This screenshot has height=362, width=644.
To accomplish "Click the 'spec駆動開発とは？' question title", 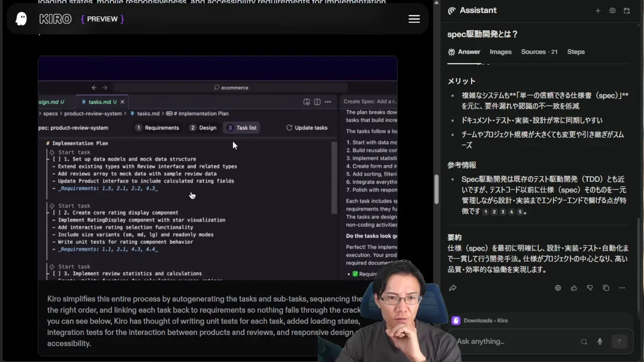I will (x=482, y=34).
